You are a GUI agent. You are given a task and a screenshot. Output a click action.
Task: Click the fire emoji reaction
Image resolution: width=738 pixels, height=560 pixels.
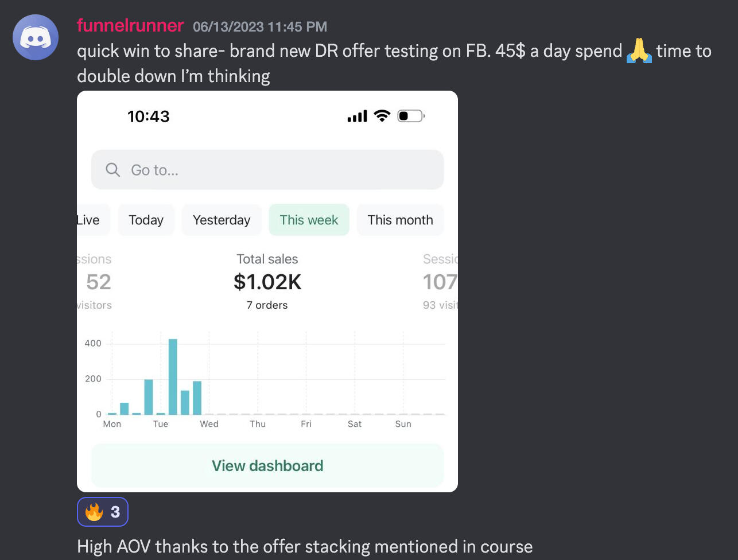pyautogui.click(x=103, y=511)
